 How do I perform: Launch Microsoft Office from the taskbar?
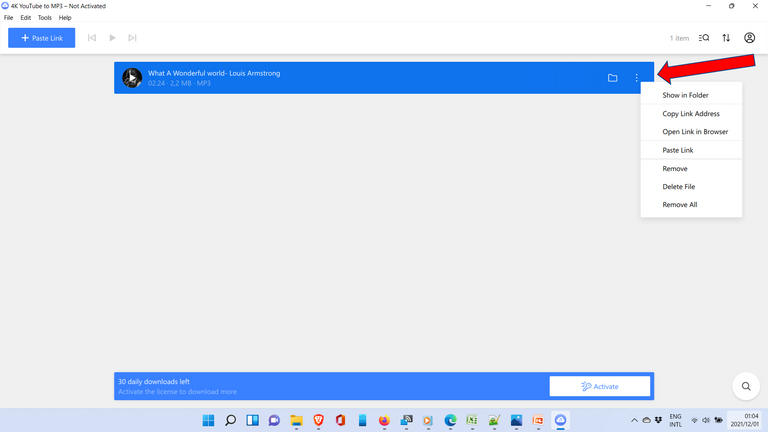[x=340, y=420]
